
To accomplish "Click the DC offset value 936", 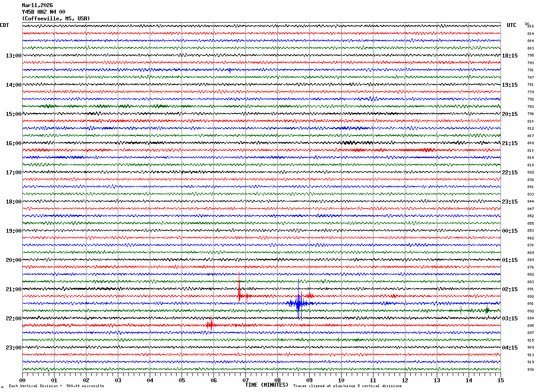I will click(x=530, y=369).
